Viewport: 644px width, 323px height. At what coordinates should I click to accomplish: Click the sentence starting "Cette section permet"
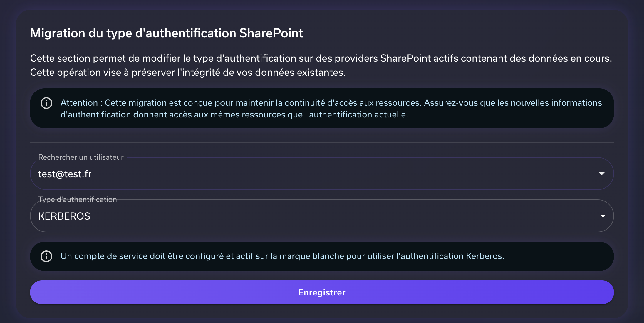pos(321,58)
